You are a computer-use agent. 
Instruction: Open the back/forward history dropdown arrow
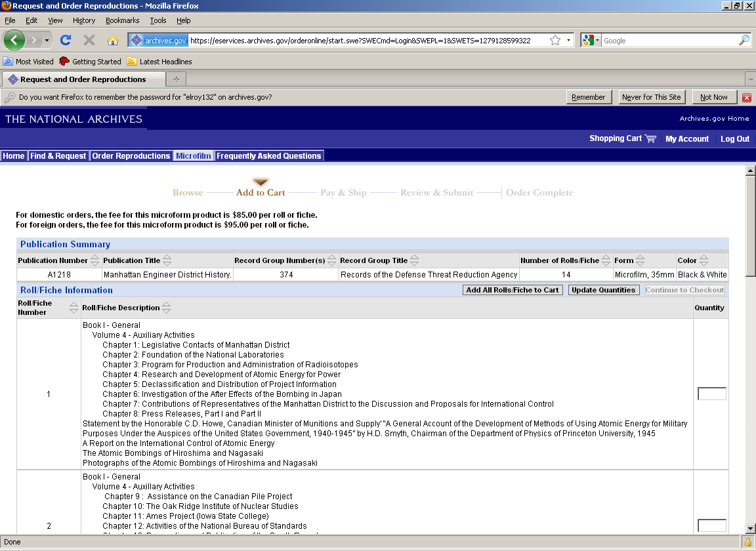[47, 40]
